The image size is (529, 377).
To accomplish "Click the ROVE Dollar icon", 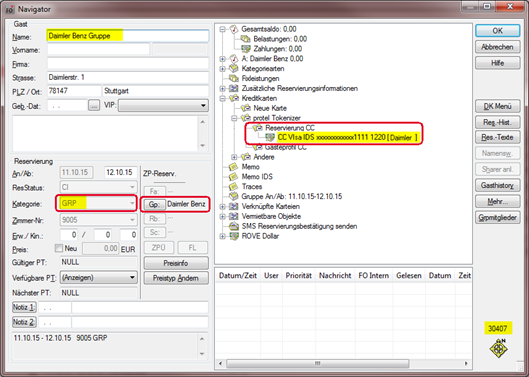I will point(234,236).
